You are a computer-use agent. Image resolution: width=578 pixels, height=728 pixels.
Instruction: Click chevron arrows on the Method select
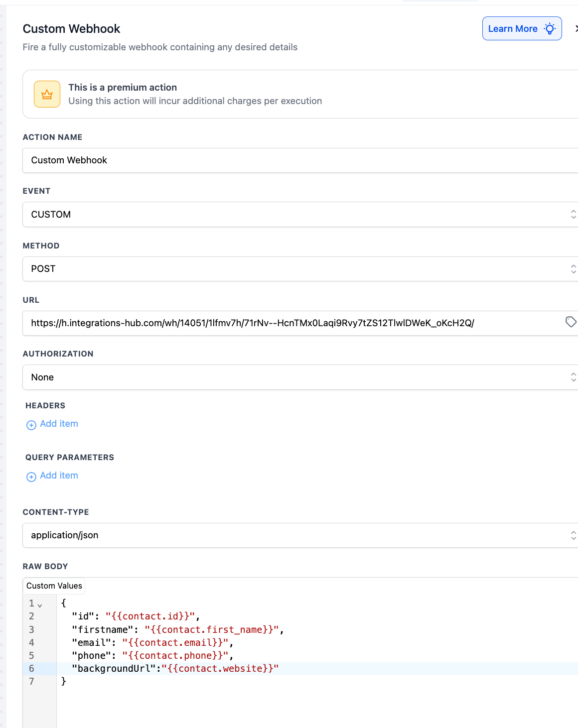pos(574,269)
